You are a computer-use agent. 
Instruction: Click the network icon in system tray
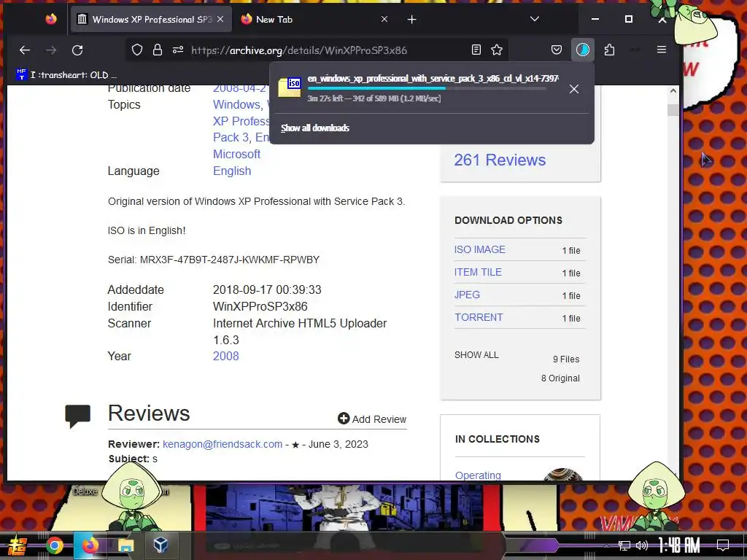tap(624, 545)
